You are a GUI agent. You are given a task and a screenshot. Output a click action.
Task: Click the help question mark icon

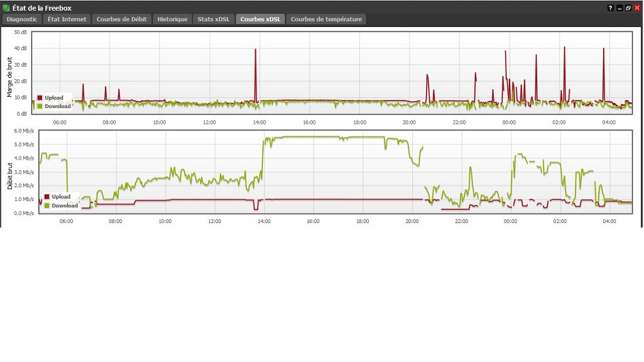click(610, 8)
